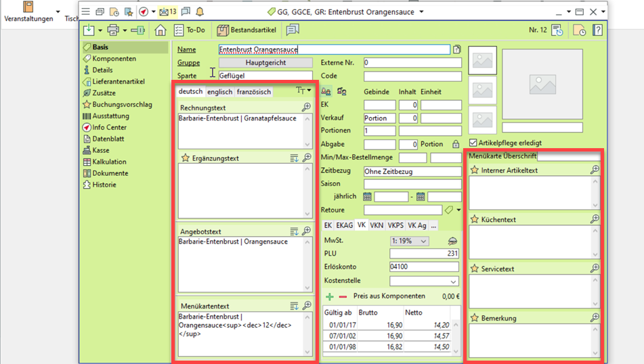This screenshot has height=364, width=644.
Task: Click the Hauptgericht group button
Action: click(265, 63)
